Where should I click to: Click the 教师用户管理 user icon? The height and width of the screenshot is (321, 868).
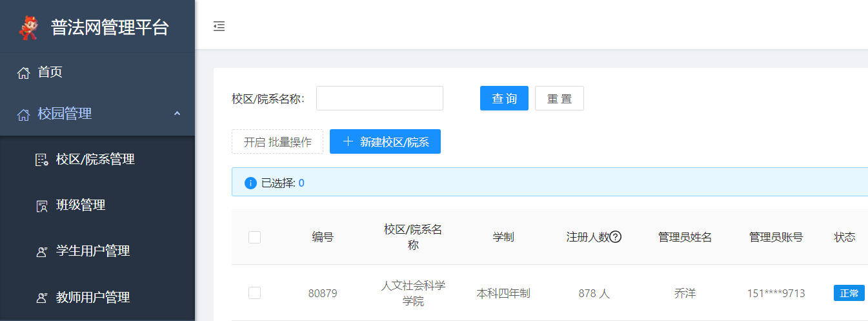click(41, 298)
